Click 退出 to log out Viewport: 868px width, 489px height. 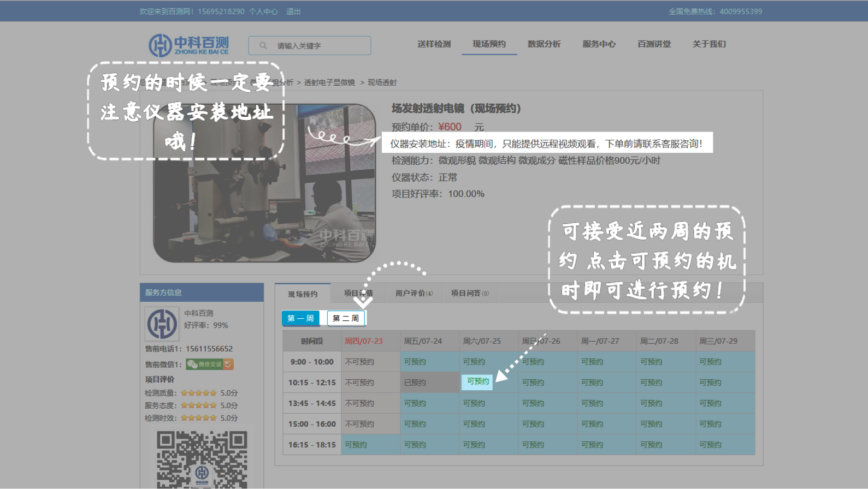294,11
